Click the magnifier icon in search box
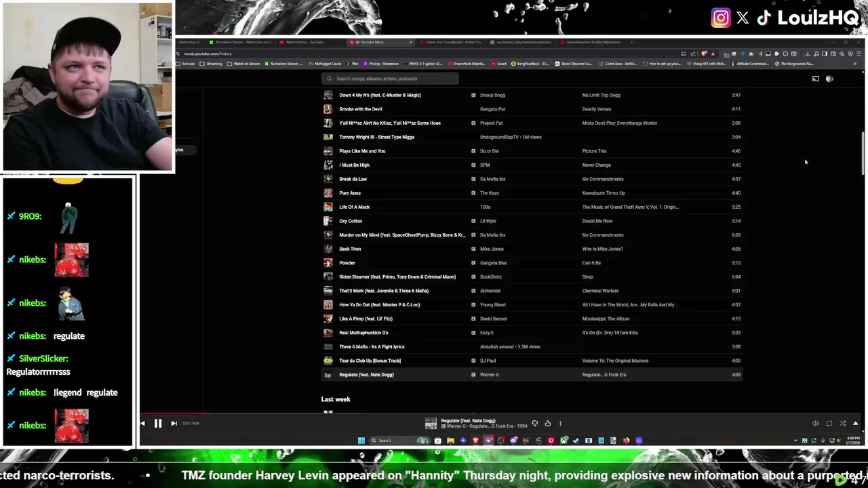 tap(329, 79)
